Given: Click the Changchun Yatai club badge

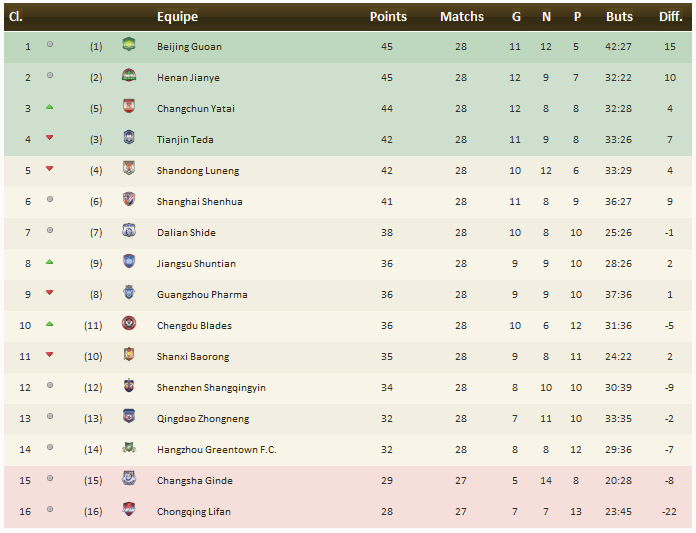Looking at the screenshot, I should tap(128, 108).
